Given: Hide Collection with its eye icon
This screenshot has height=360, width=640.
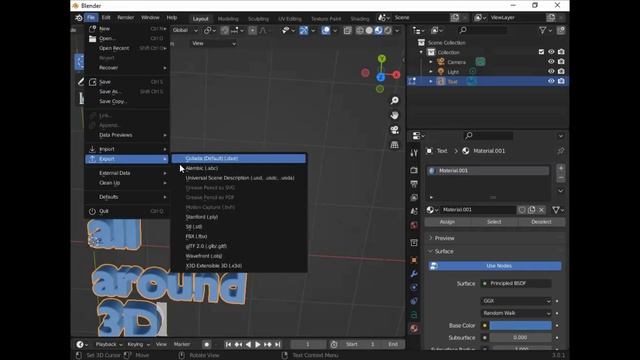Looking at the screenshot, I should point(551,52).
